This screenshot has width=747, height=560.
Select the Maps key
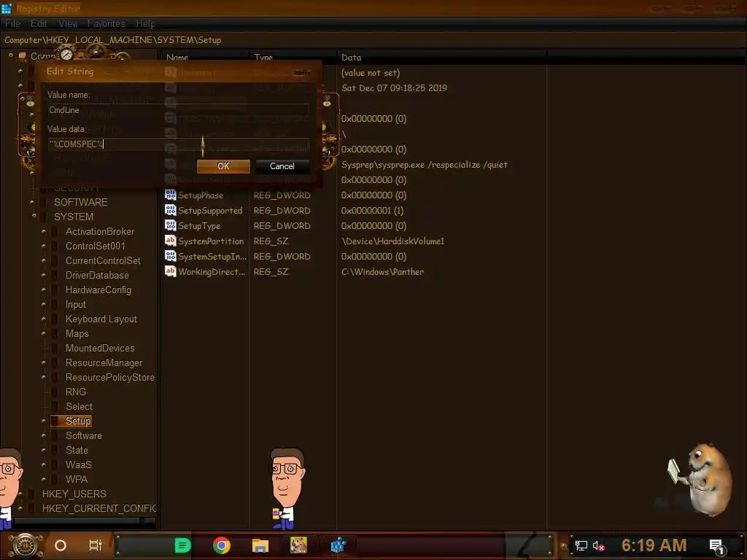(77, 333)
